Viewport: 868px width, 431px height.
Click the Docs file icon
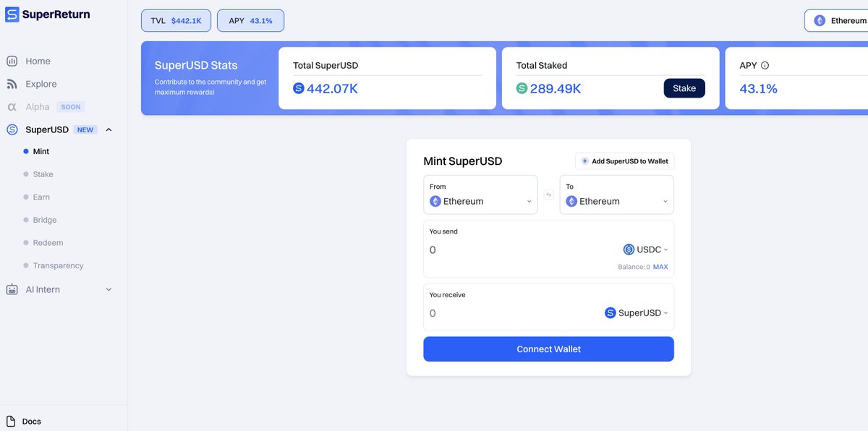[x=11, y=421]
